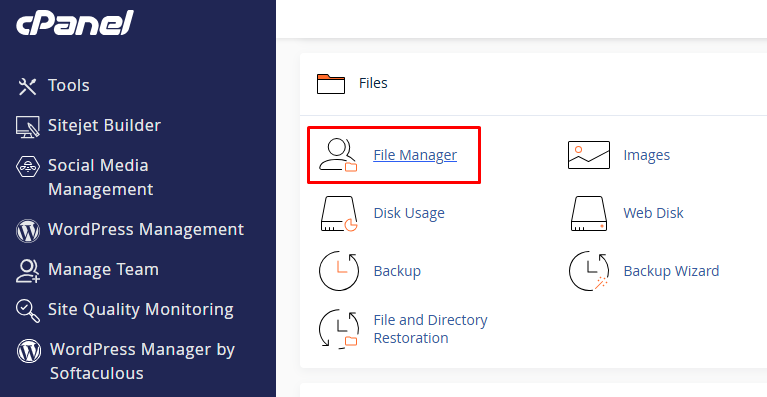Click the Files section folder icon
Image resolution: width=767 pixels, height=397 pixels.
click(x=331, y=84)
